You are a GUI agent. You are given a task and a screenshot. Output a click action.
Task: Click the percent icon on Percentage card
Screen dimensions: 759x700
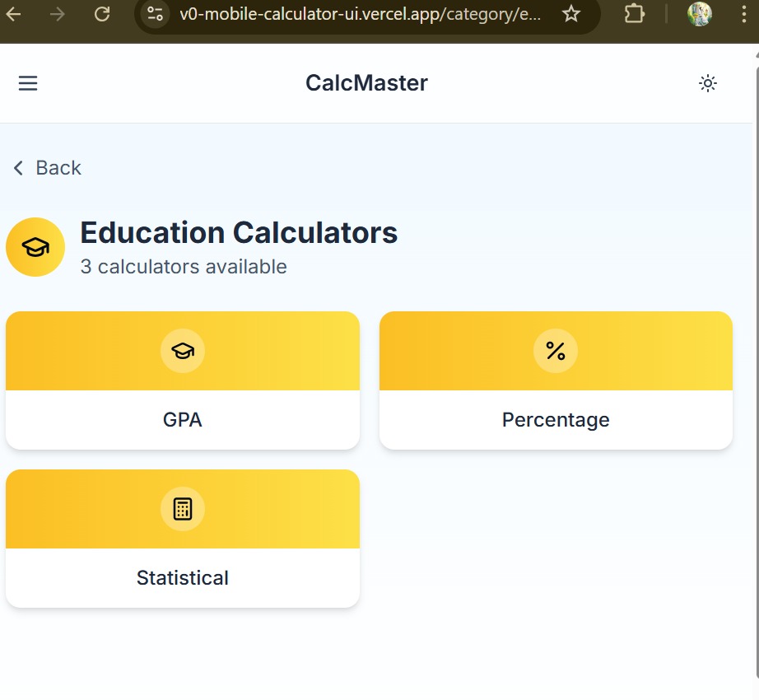pyautogui.click(x=556, y=351)
